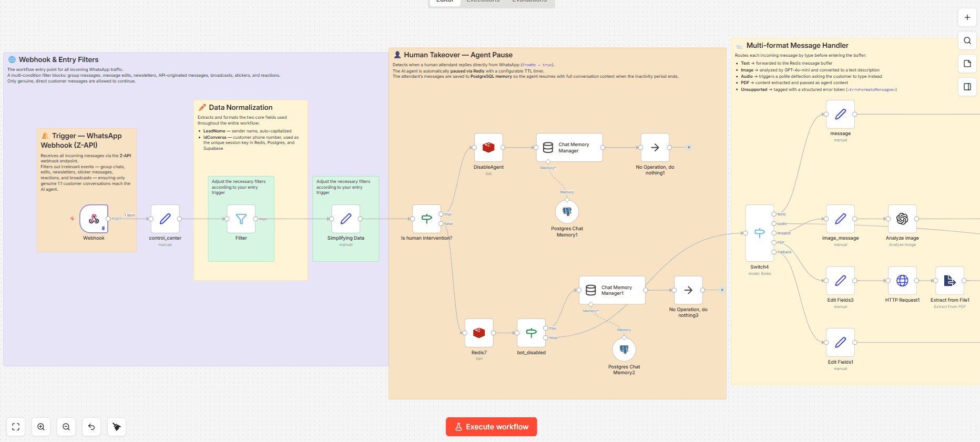Add node after No Operation nothing1

689,147
